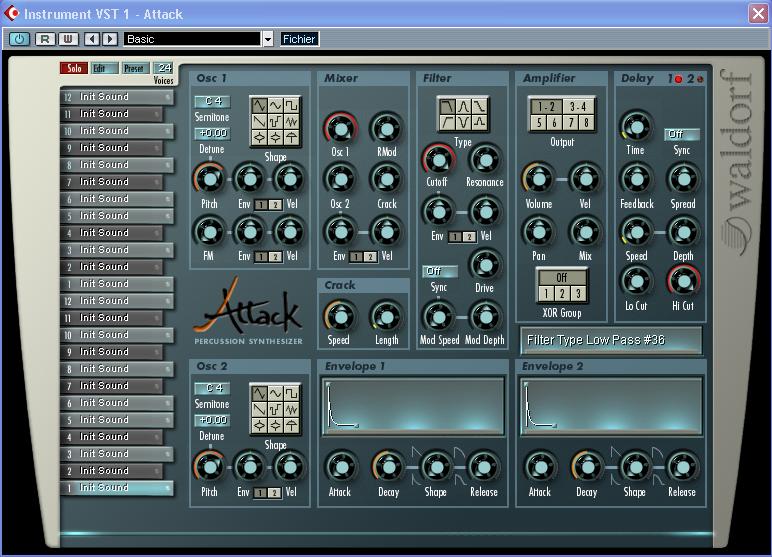Select the highlighted Init Sound slot 1
The width and height of the screenshot is (772, 557).
117,488
